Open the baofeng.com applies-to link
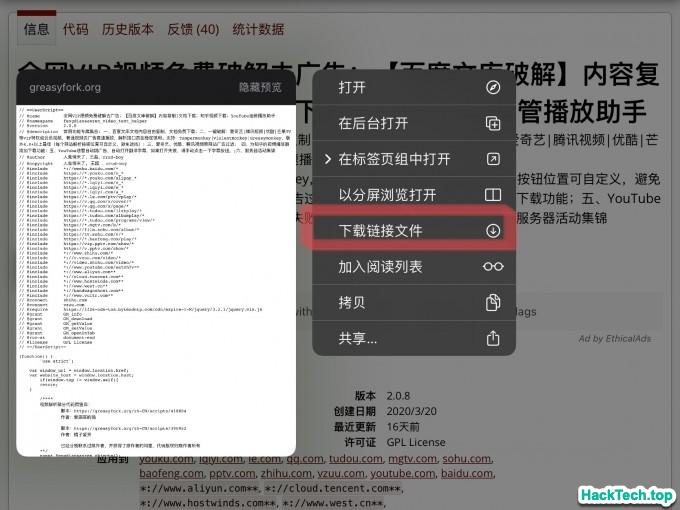Screen dimensions: 680x510 (172, 474)
